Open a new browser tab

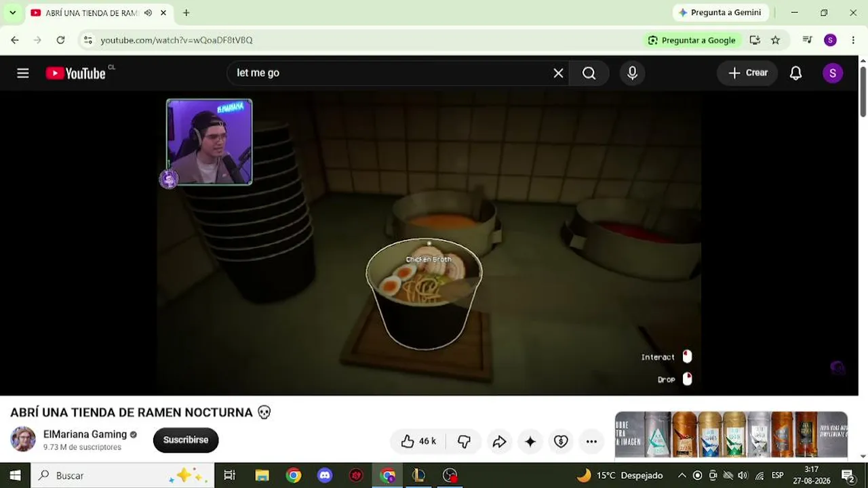click(186, 13)
